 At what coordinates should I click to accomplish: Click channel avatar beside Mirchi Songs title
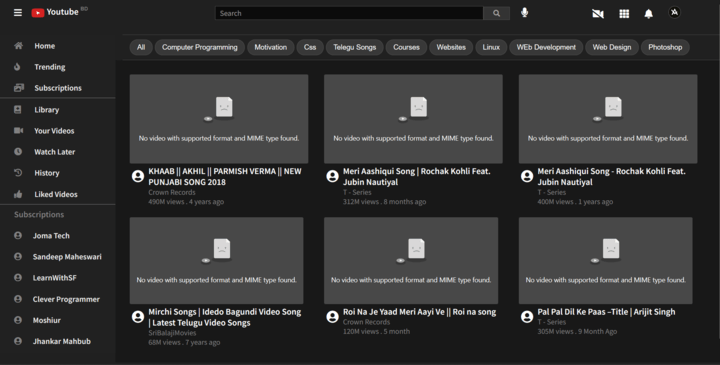(x=138, y=316)
